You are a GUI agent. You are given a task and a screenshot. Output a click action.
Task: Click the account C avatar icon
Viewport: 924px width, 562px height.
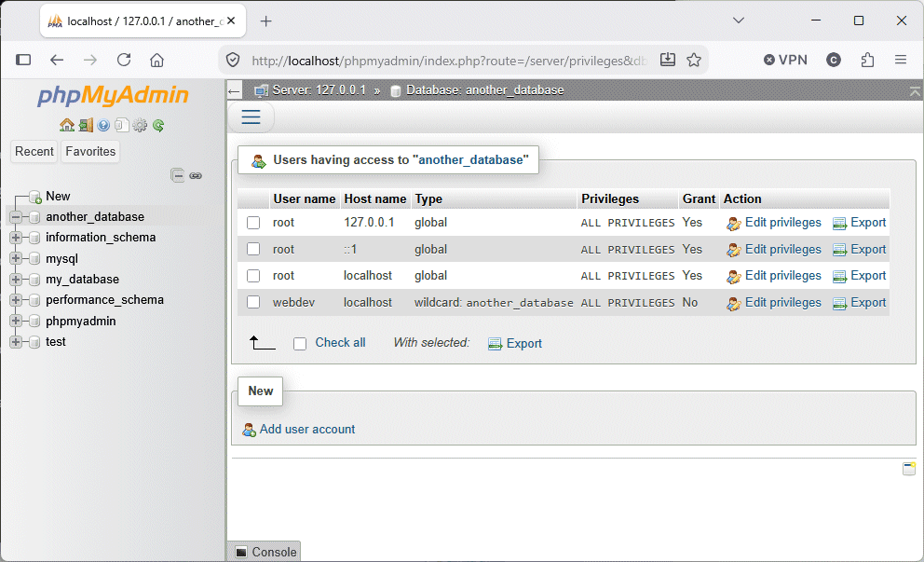pyautogui.click(x=834, y=60)
